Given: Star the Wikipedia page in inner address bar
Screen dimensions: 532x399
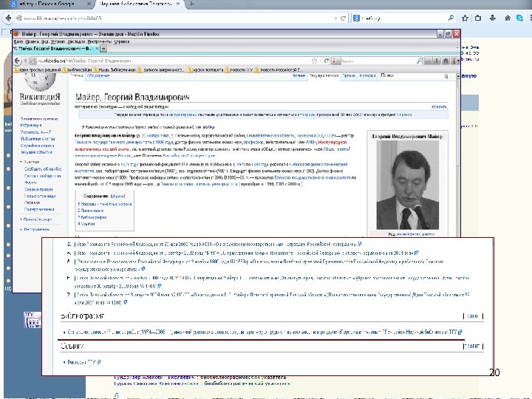Looking at the screenshot, I should coord(315,61).
